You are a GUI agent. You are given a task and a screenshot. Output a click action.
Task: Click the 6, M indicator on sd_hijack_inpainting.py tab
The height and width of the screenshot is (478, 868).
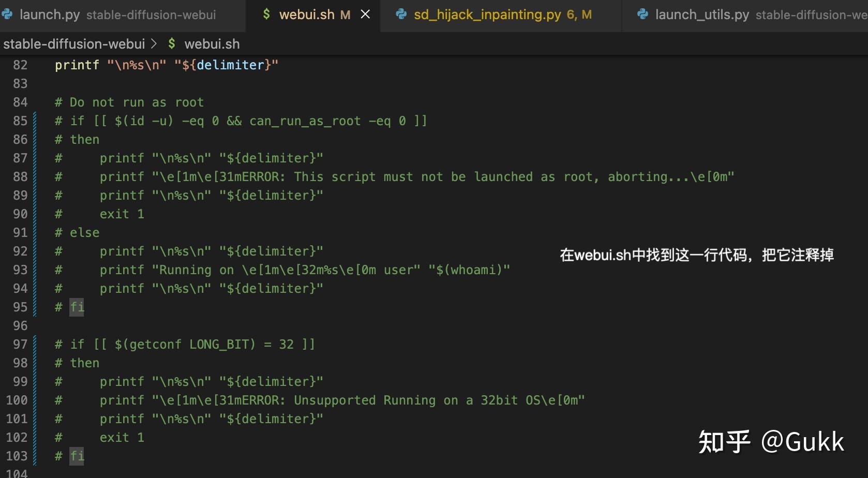581,14
